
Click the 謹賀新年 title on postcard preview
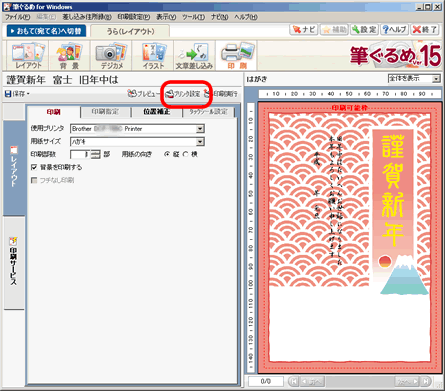point(393,190)
